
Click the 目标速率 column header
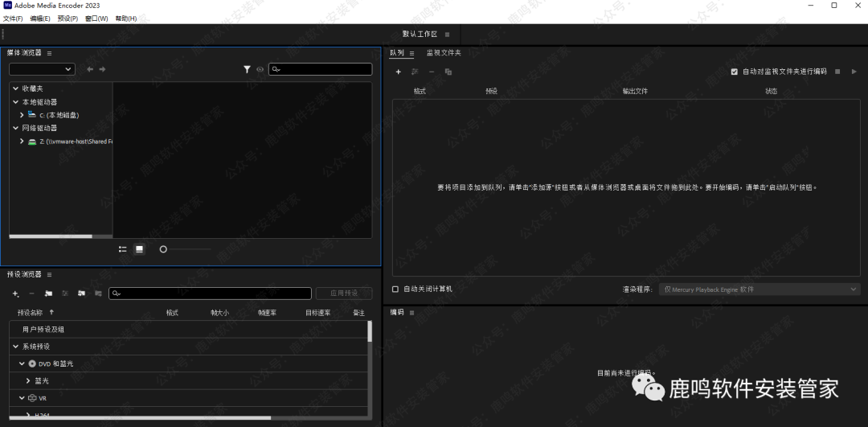click(317, 312)
